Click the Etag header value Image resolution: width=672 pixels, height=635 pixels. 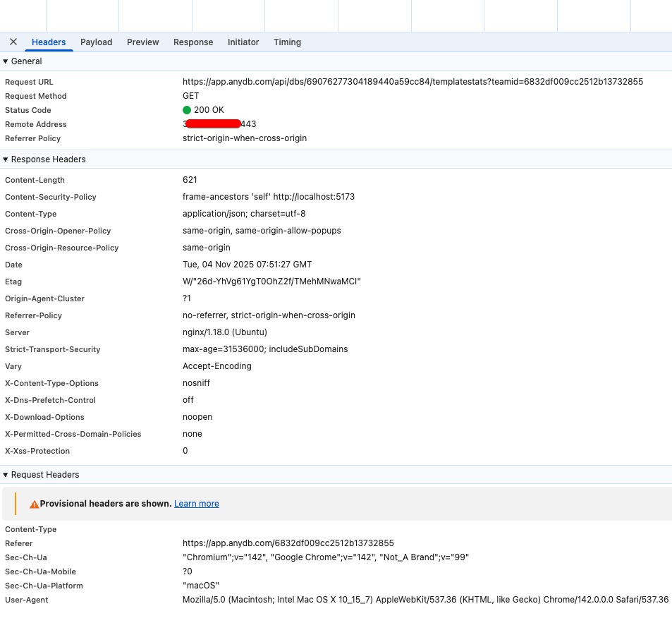pos(271,282)
